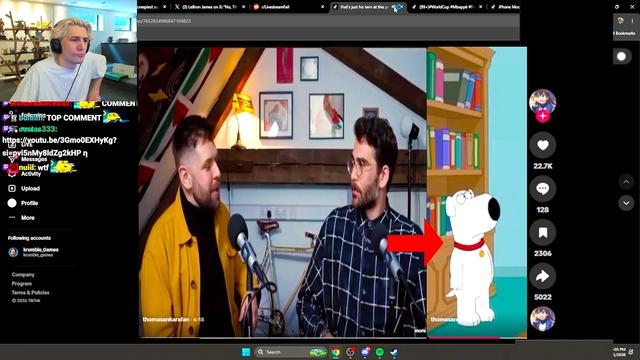Open Company footer link
Image resolution: width=640 pixels, height=360 pixels.
[x=23, y=275]
